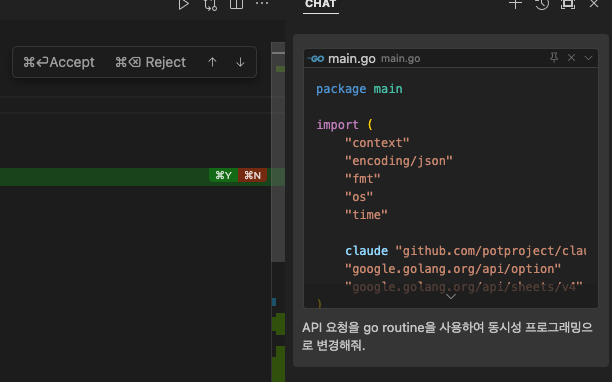The image size is (612, 382).
Task: Click the editor minimap scrollbar slider
Action: [x=278, y=152]
